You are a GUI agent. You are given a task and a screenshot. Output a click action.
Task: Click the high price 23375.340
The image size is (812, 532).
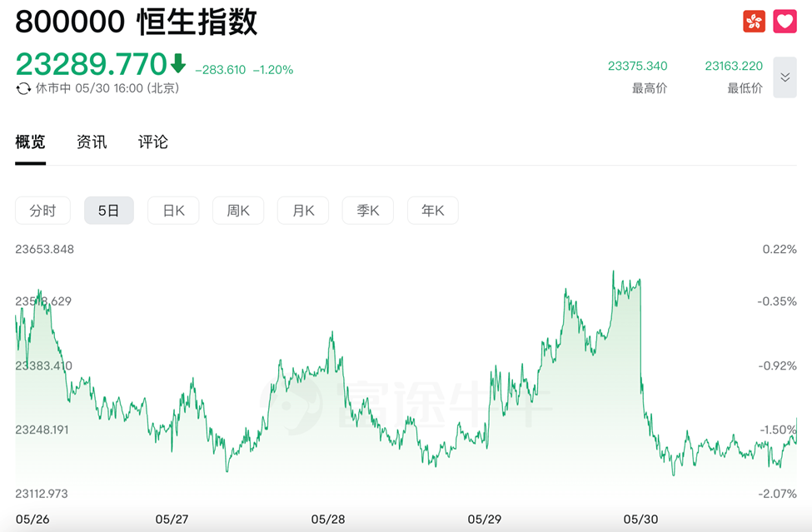pyautogui.click(x=637, y=66)
